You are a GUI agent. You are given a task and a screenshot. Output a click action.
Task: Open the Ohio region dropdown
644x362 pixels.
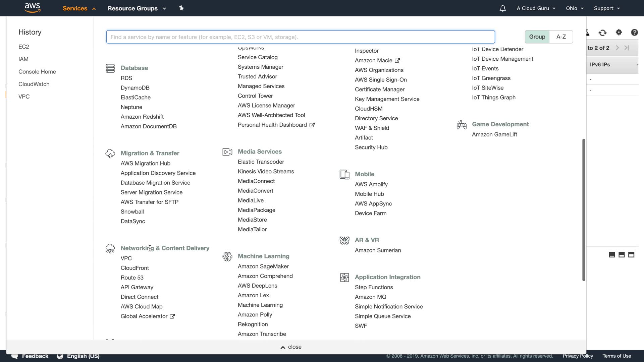[575, 8]
